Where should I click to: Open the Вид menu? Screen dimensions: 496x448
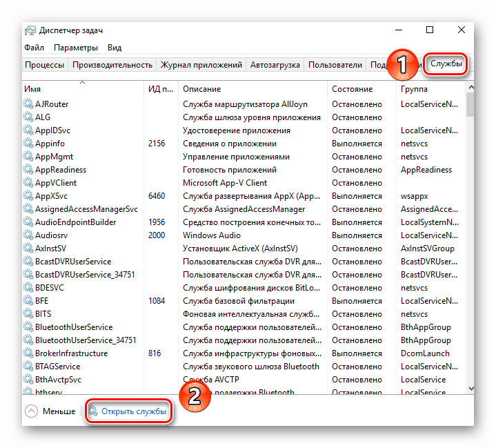[115, 48]
